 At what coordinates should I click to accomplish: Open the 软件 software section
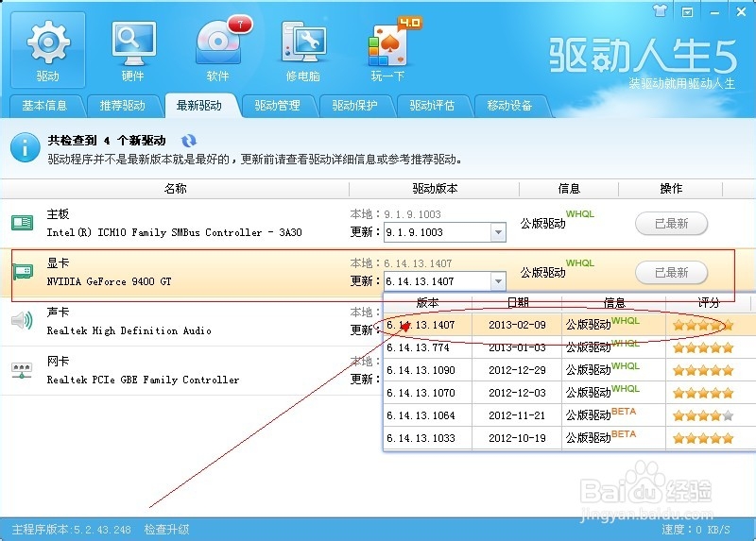219,50
